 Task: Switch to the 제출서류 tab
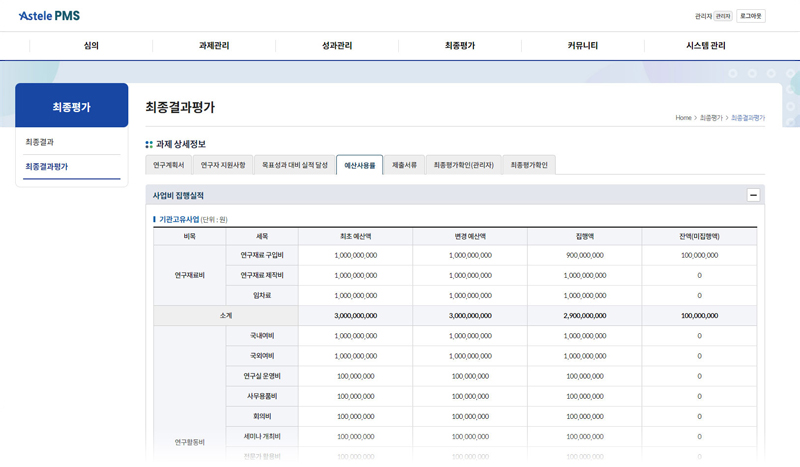404,165
